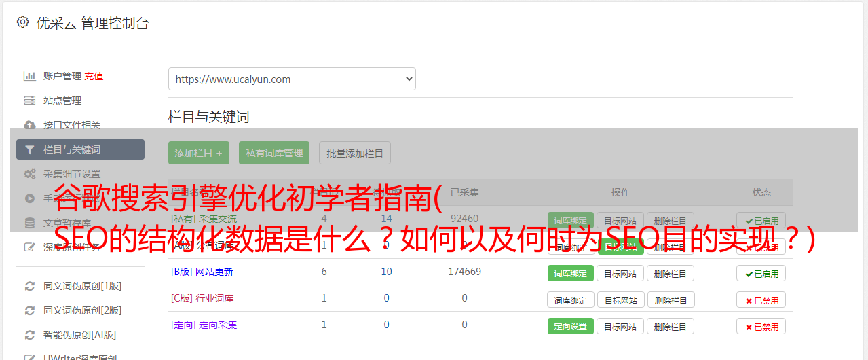Toggle 已启用 status for 网站更新
868x360 pixels.
[x=761, y=273]
